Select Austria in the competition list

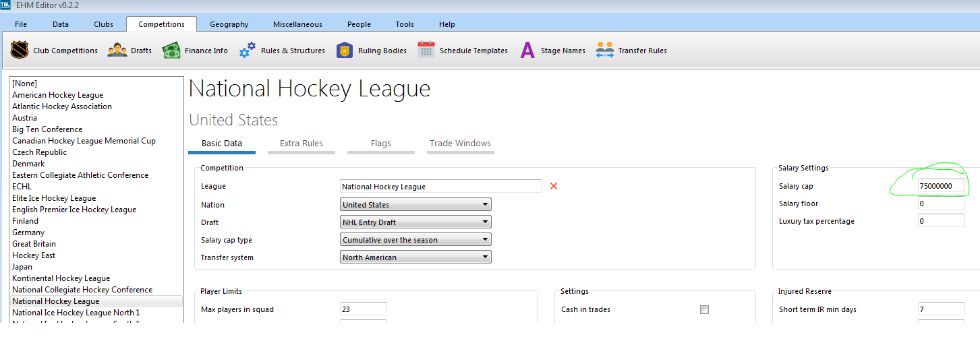click(96, 118)
